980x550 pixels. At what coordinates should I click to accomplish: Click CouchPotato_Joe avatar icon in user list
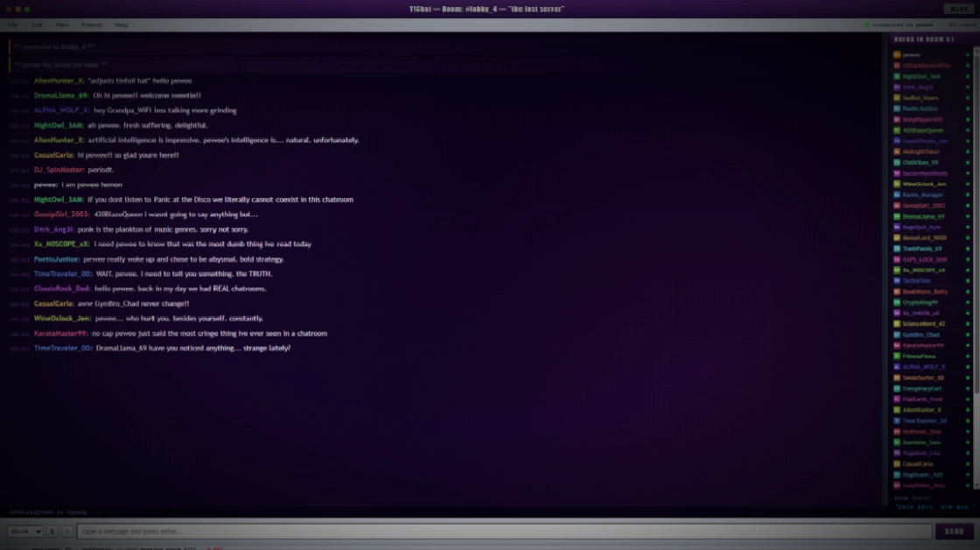897,141
